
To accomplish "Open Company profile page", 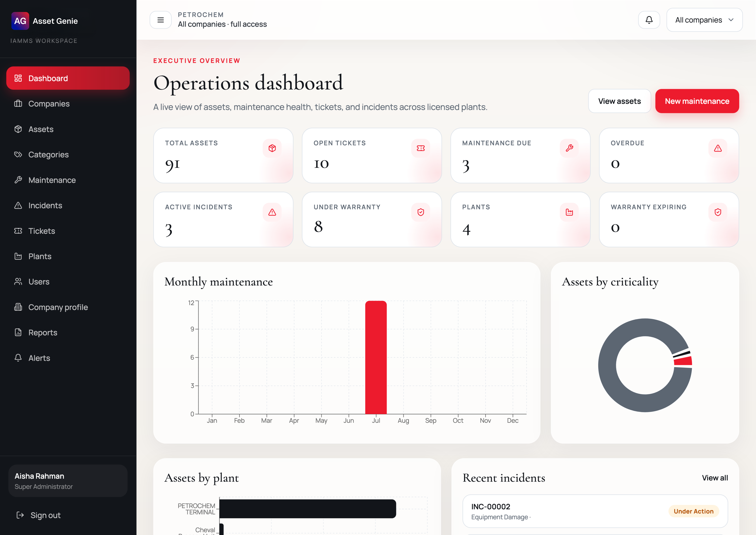I will pos(68,307).
